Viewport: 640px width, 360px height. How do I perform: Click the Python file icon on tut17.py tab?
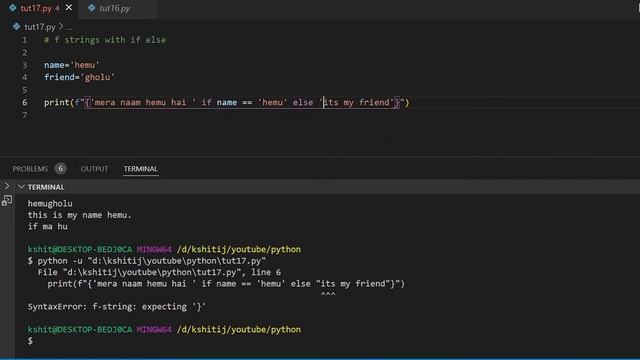[13, 8]
